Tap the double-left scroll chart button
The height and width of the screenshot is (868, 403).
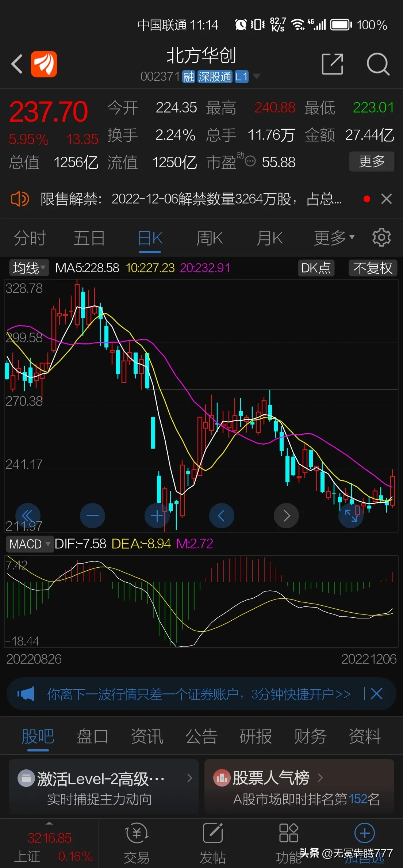click(x=28, y=515)
